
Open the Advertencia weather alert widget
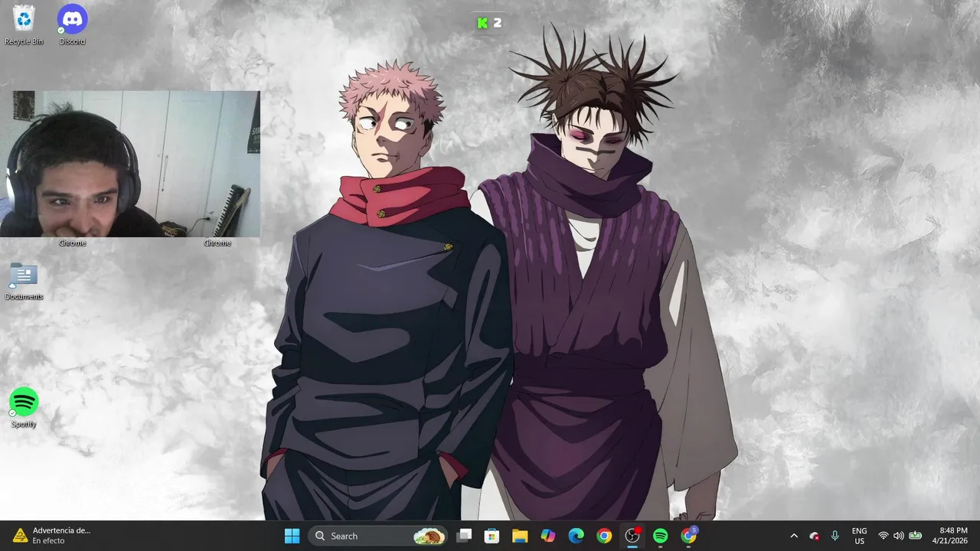(51, 536)
